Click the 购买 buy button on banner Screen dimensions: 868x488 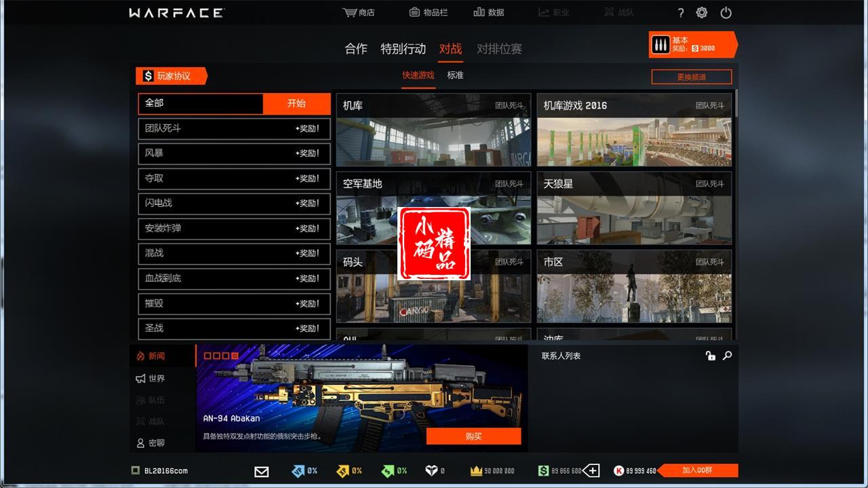point(473,436)
